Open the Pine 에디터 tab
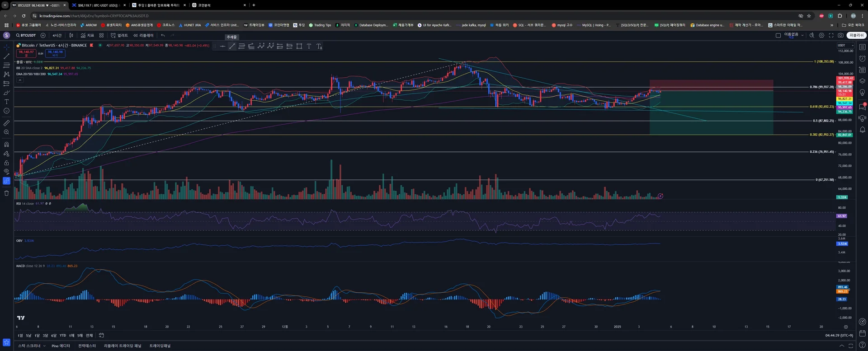Viewport: 868px width, 351px height. 61,346
